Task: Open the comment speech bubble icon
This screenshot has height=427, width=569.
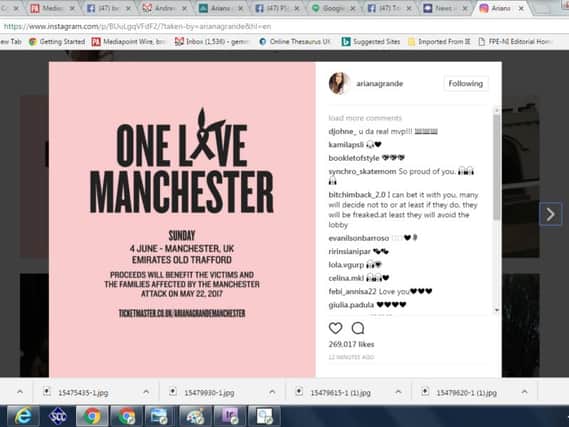Action: (358, 328)
